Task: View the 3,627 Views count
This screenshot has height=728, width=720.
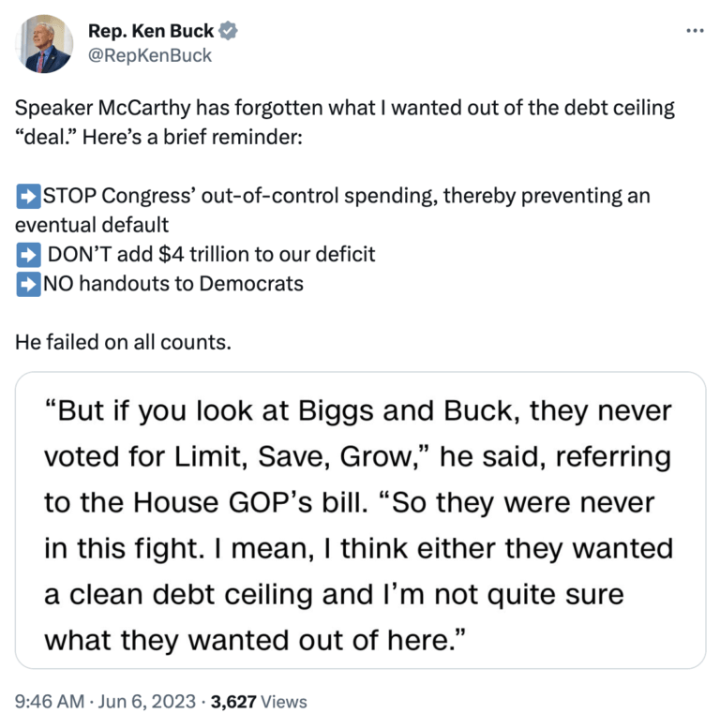Action: 260,701
